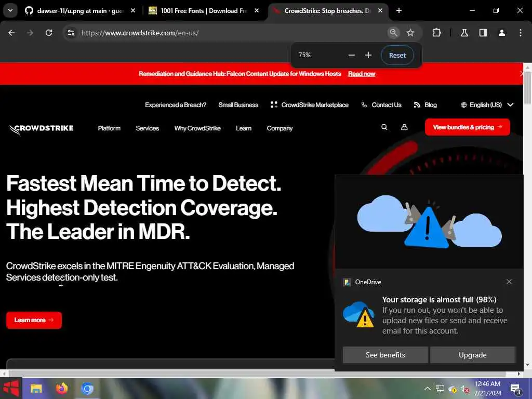Screen dimensions: 532x399
Task: Close the 1001 Free Fonts tab
Action: [257, 11]
